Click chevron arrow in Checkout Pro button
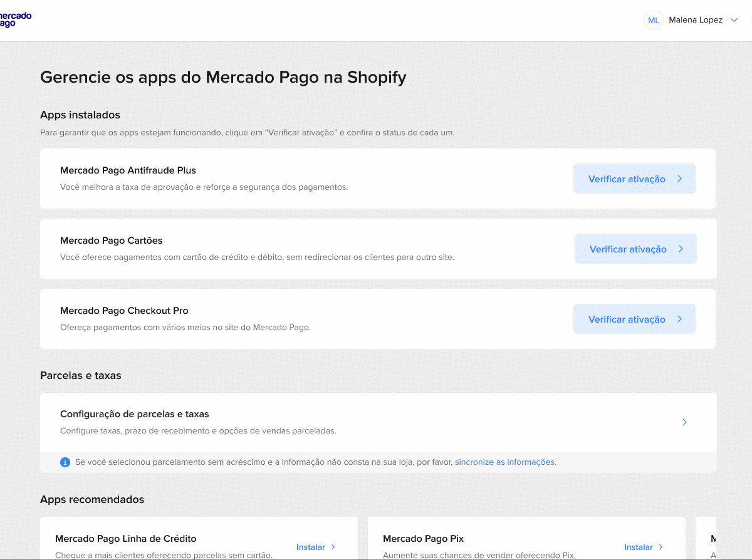 (x=680, y=319)
